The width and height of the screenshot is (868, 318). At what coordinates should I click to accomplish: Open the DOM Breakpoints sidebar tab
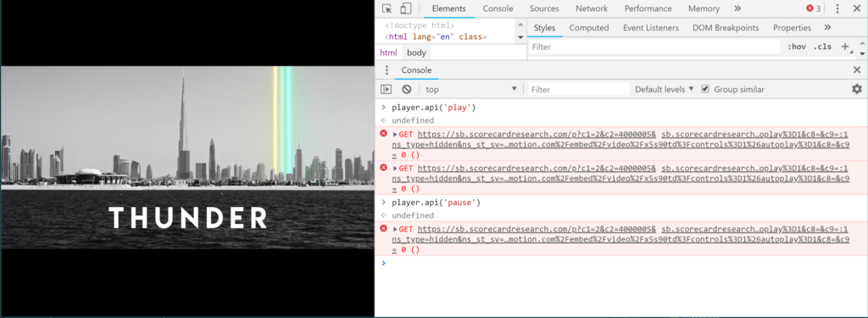[x=726, y=28]
